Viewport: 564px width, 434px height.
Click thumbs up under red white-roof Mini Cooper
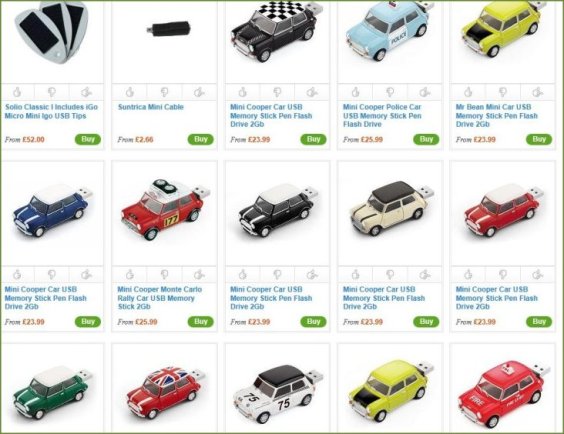coord(468,275)
